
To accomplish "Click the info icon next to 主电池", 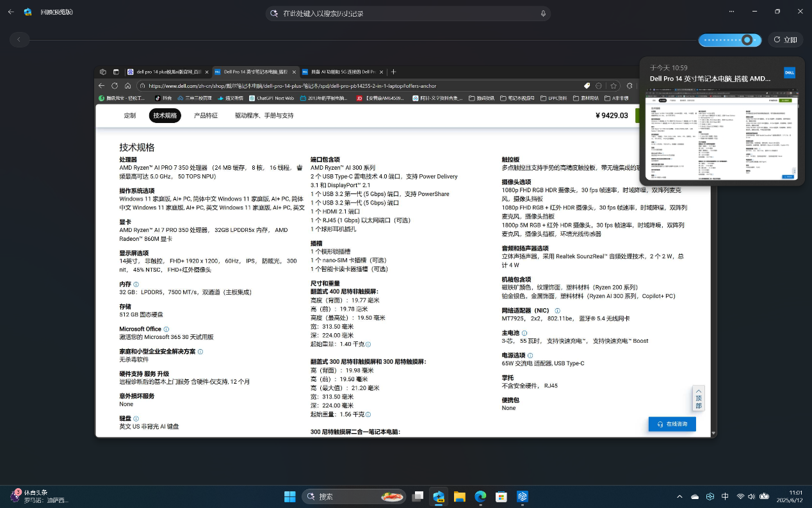I will 524,333.
